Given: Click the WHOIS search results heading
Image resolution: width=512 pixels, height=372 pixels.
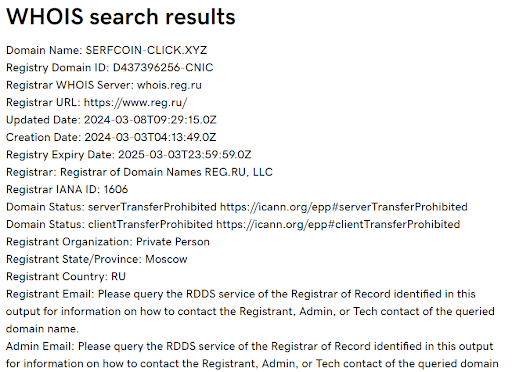Looking at the screenshot, I should (x=121, y=16).
